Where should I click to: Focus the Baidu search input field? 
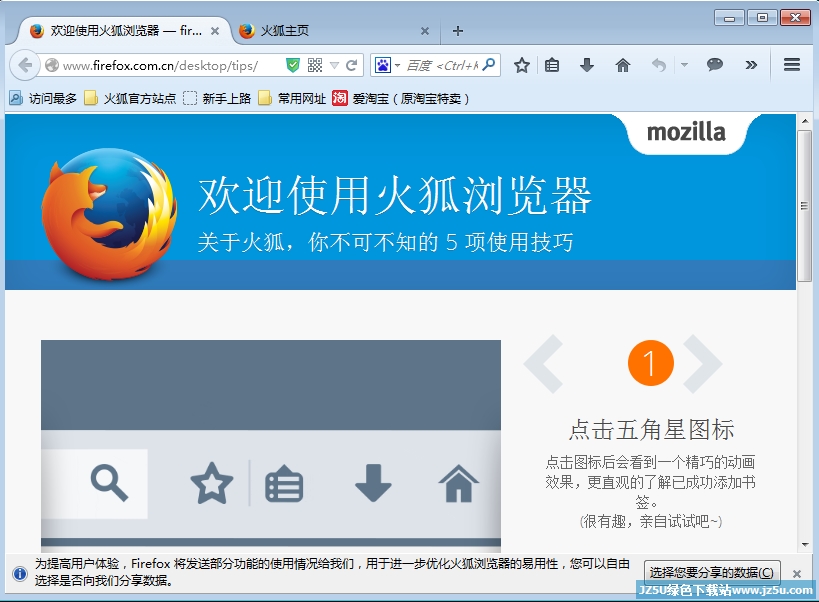coord(442,65)
